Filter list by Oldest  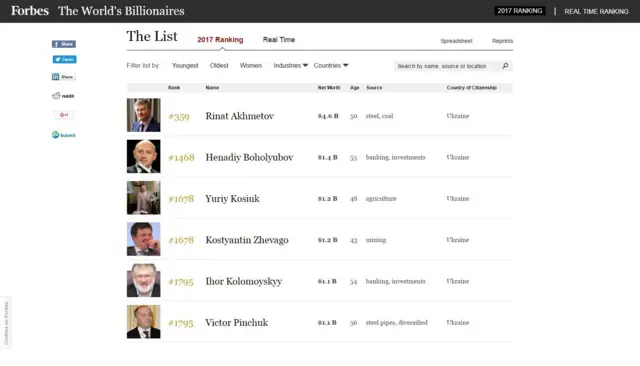[x=219, y=65]
